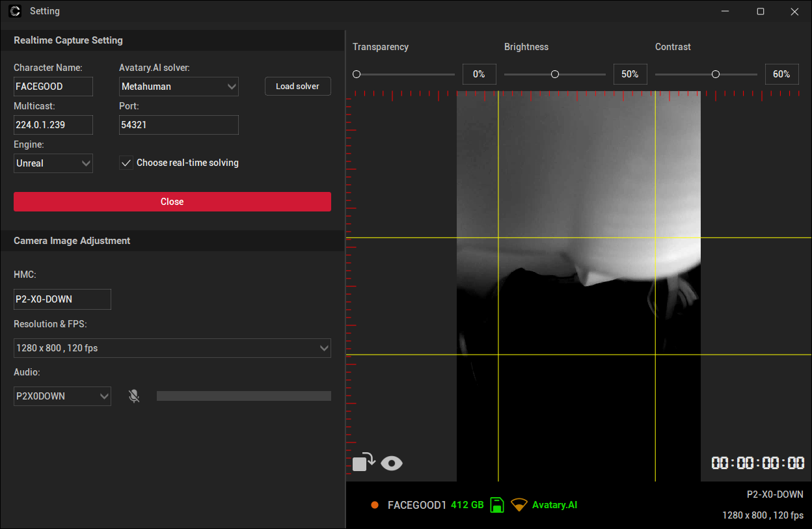The height and width of the screenshot is (529, 812).
Task: Click the Brightness 50% value box
Action: click(x=630, y=74)
